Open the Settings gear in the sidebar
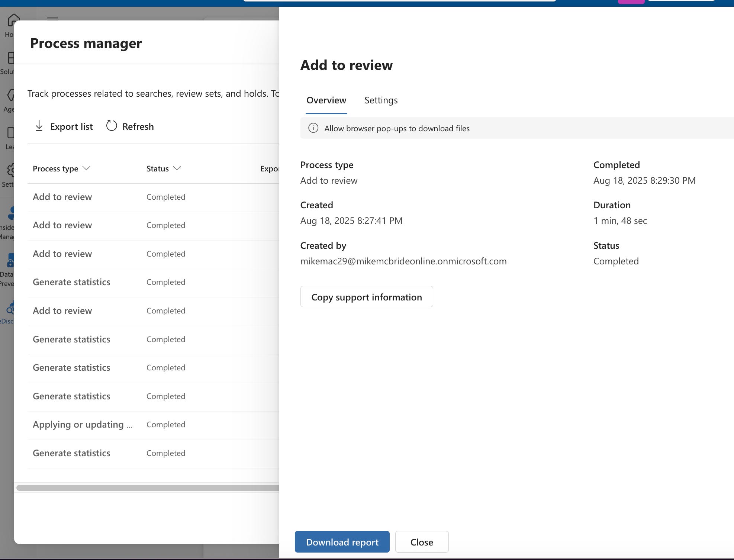 11,171
